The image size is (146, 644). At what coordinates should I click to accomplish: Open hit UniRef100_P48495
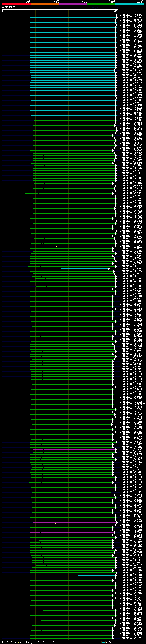tap(131, 27)
